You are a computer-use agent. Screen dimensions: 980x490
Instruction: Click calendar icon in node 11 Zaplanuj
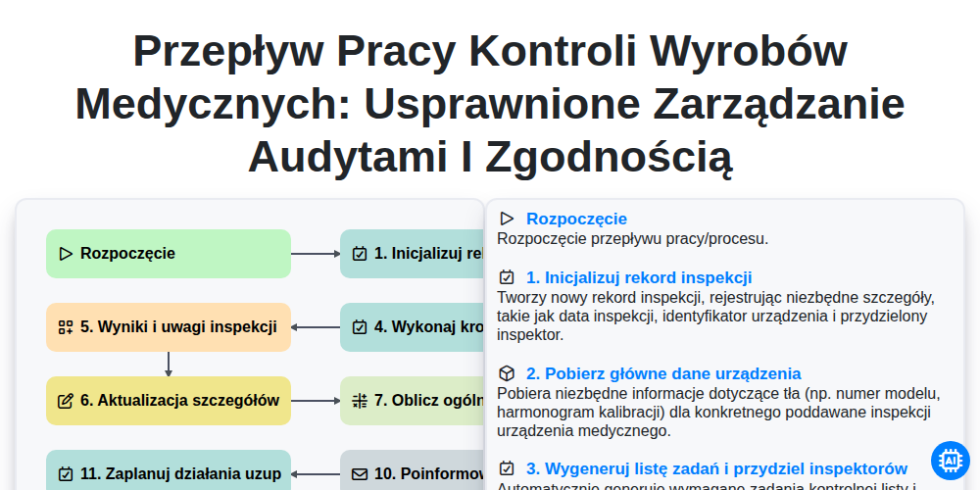click(66, 474)
